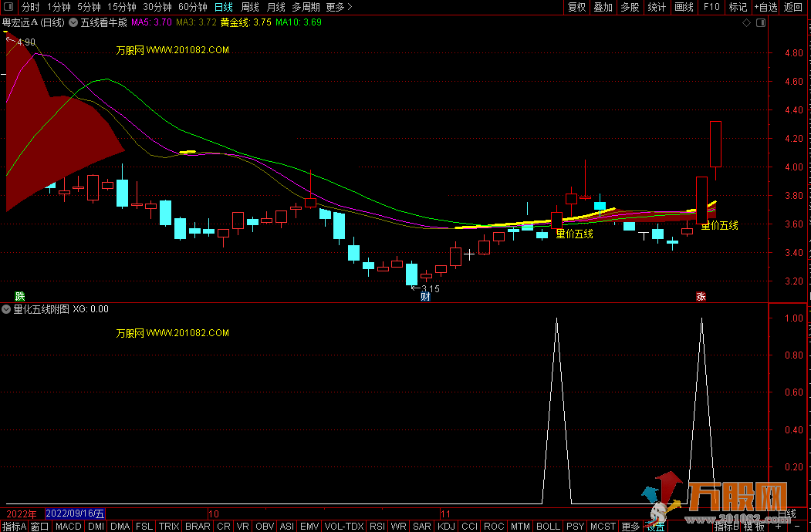Click the 设置 settings button
Image resolution: width=811 pixels, height=532 pixels.
pyautogui.click(x=655, y=527)
